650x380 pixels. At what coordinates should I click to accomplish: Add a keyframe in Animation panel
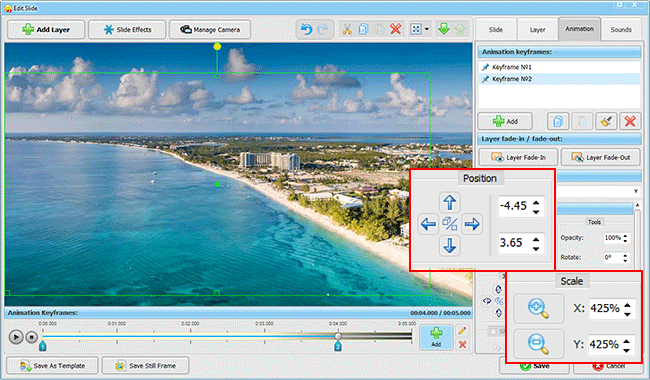tap(505, 121)
